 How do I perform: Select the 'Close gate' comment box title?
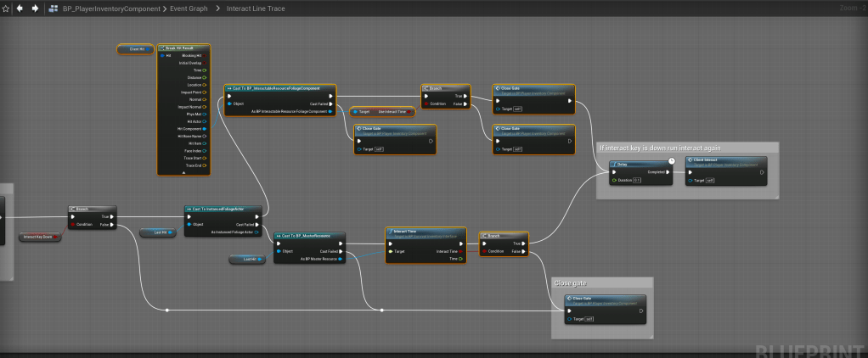point(569,282)
